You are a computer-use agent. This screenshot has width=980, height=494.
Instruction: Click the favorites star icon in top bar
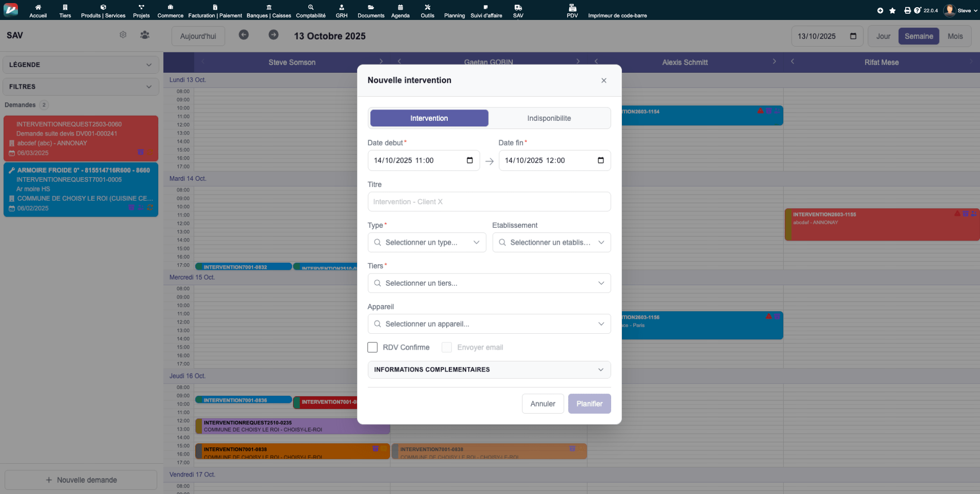click(892, 10)
